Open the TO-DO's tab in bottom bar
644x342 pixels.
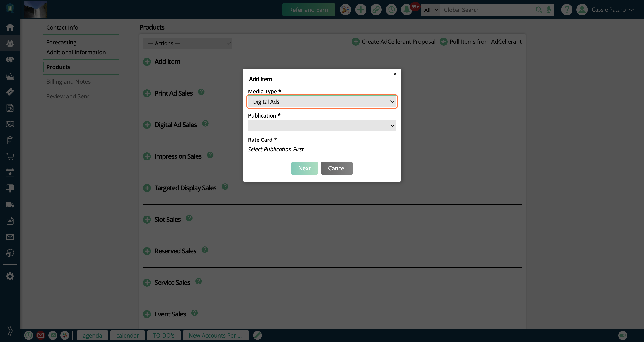(x=164, y=336)
